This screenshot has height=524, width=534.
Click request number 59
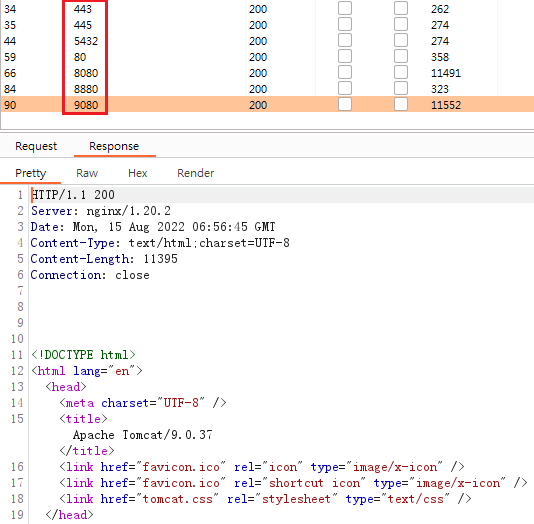pos(10,57)
